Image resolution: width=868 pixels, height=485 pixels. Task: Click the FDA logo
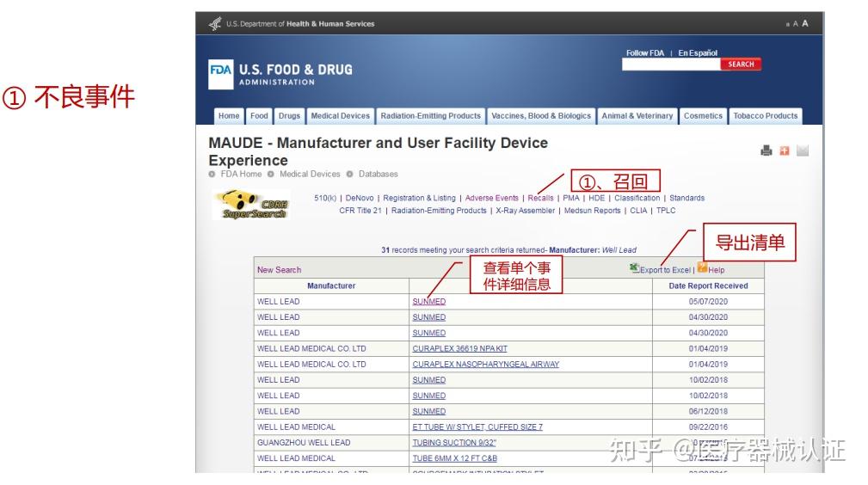point(220,74)
